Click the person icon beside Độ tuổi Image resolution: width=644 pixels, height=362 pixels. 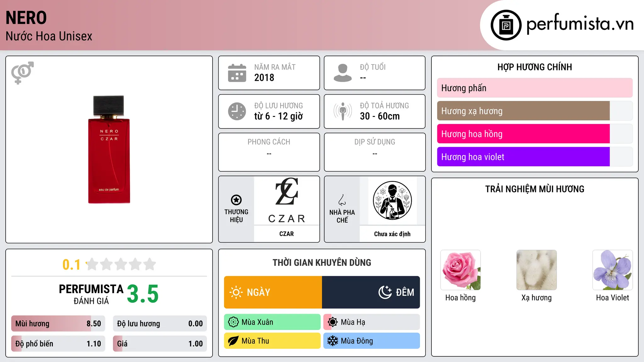click(343, 73)
